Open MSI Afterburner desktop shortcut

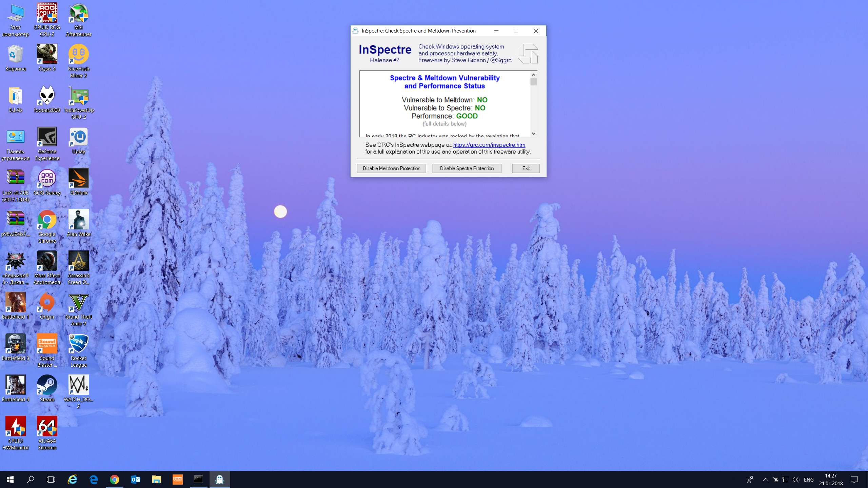(78, 14)
